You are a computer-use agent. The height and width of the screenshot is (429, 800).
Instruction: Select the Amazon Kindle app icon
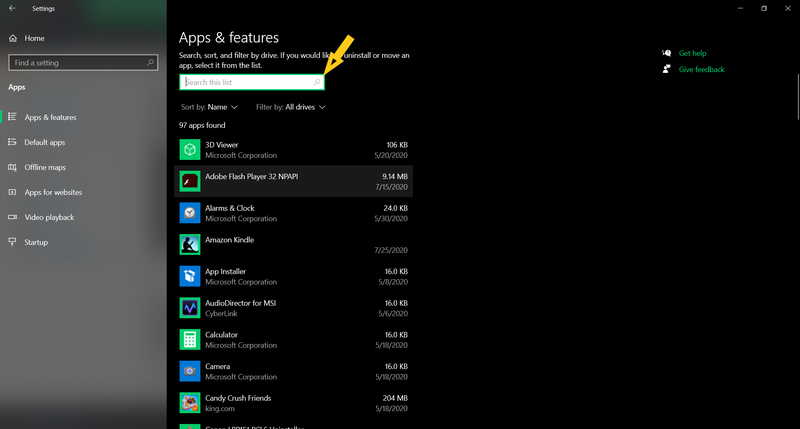point(190,244)
